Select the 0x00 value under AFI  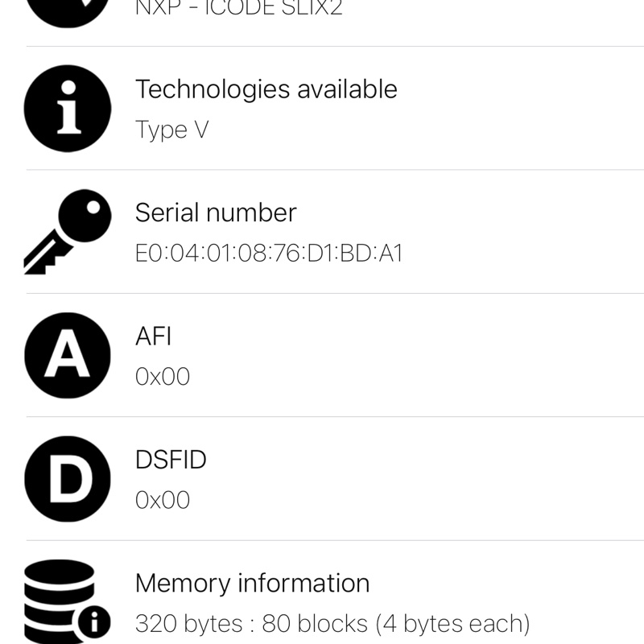point(162,377)
